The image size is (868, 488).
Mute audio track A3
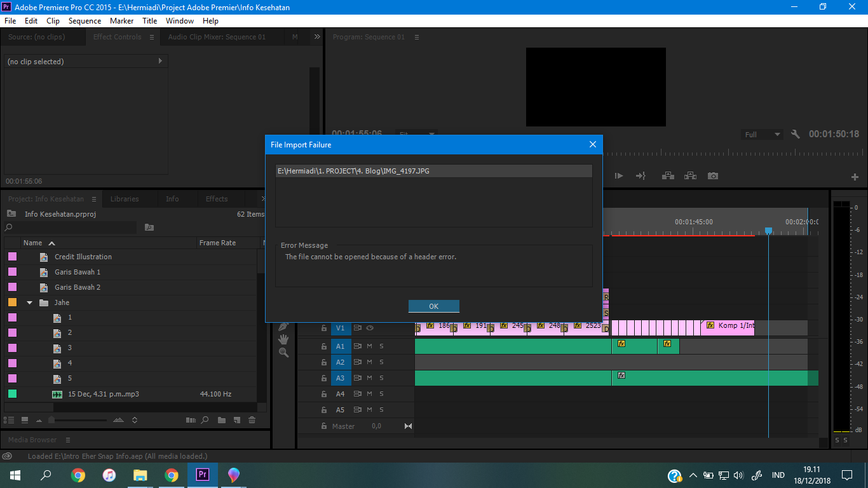pyautogui.click(x=369, y=378)
